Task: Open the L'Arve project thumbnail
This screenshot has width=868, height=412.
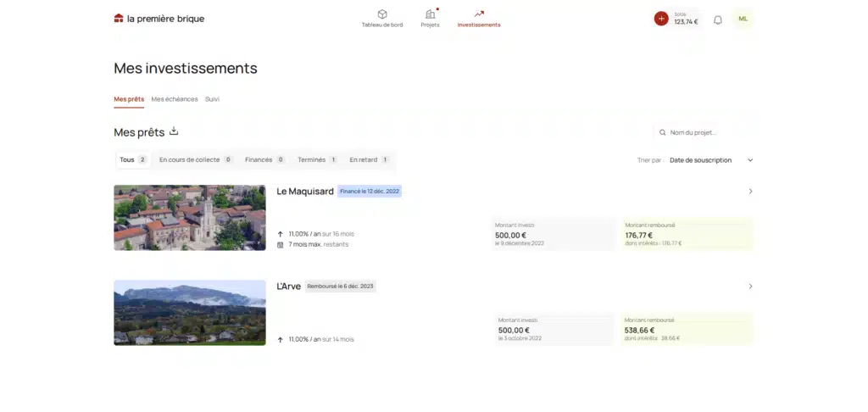Action: coord(190,312)
